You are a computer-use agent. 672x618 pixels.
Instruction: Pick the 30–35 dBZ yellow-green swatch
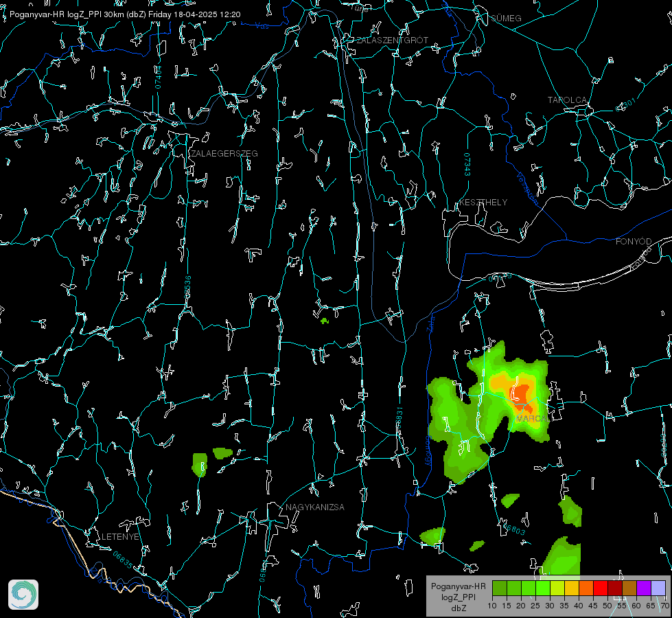(x=557, y=588)
